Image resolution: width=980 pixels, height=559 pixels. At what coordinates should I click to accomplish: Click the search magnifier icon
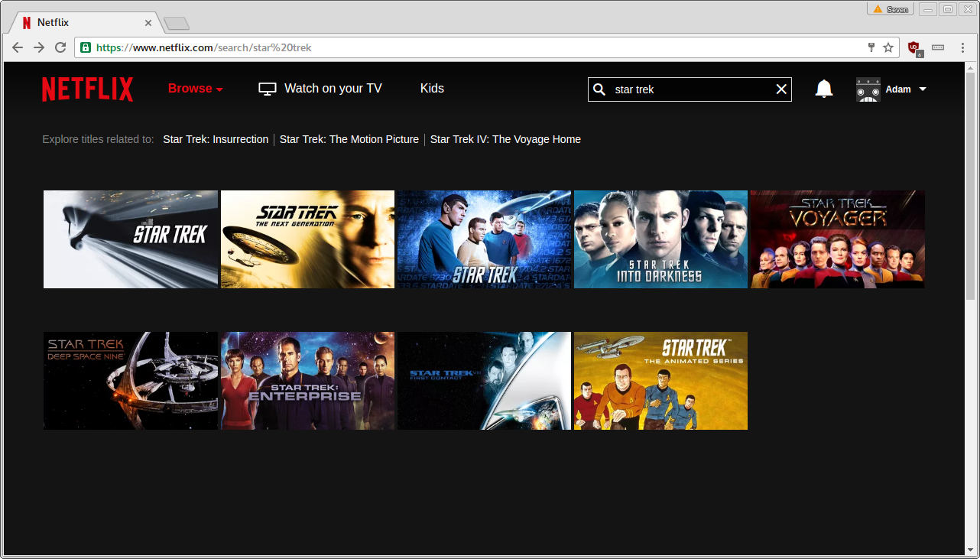tap(599, 89)
